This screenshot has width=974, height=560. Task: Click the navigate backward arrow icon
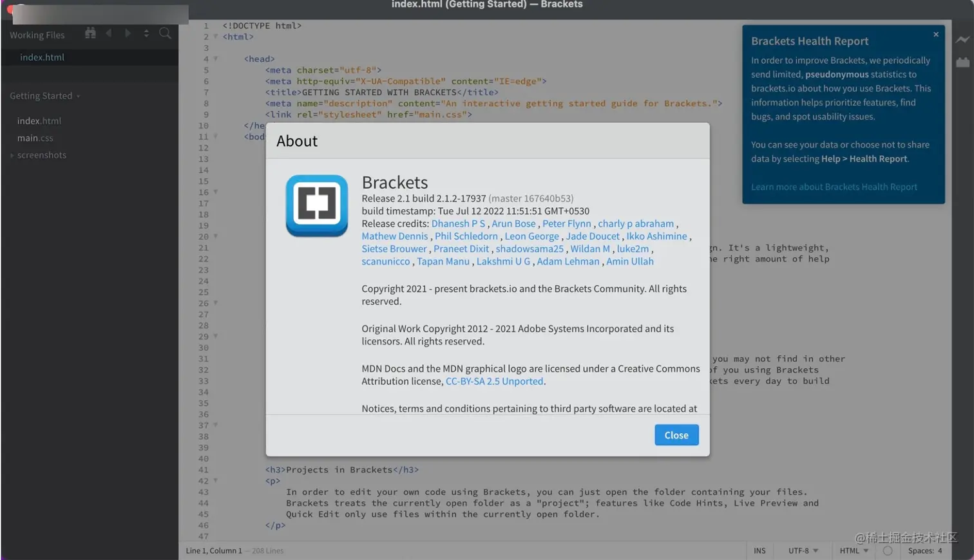109,33
